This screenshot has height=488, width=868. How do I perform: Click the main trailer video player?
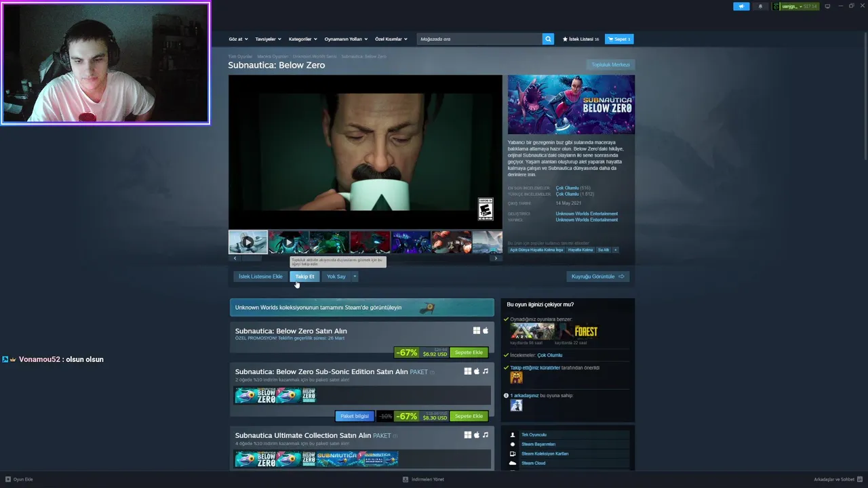366,152
